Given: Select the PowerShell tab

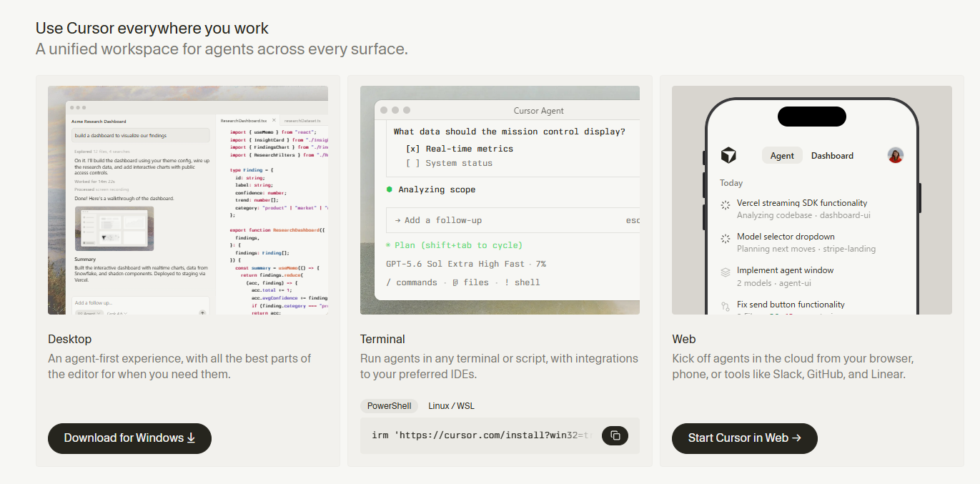Looking at the screenshot, I should pyautogui.click(x=389, y=405).
